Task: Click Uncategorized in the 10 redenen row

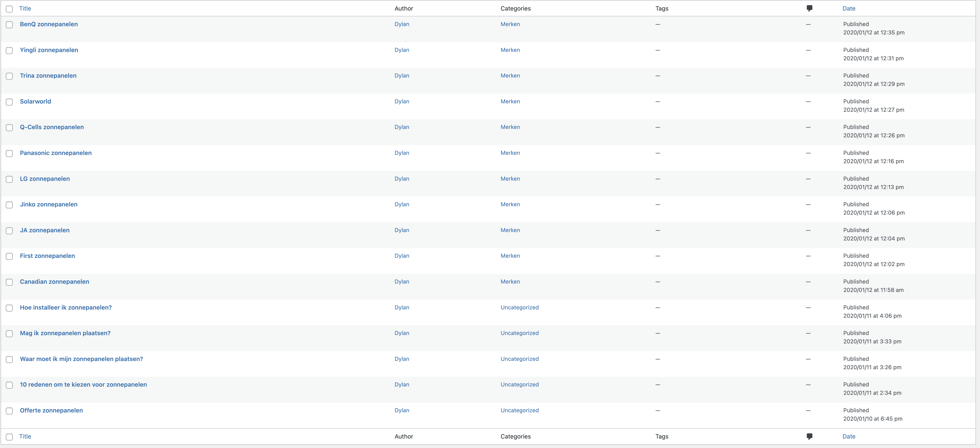Action: tap(520, 384)
